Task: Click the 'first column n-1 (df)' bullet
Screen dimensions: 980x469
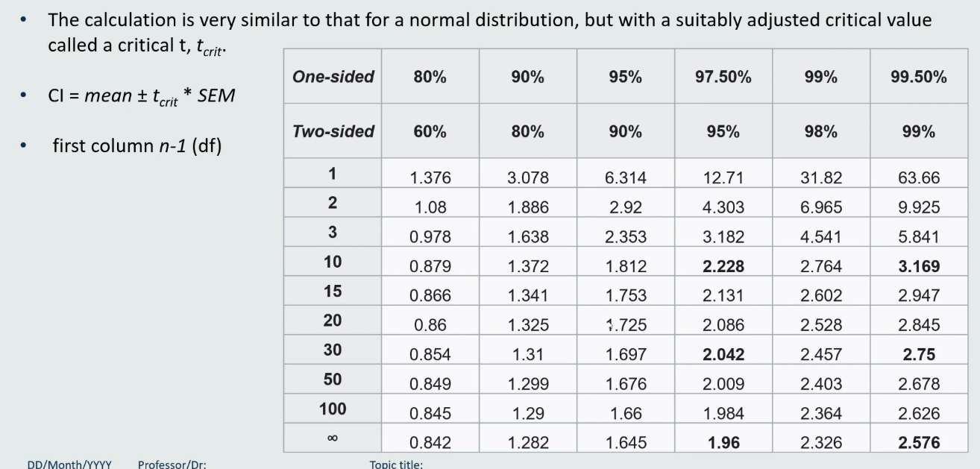Action: (x=136, y=145)
